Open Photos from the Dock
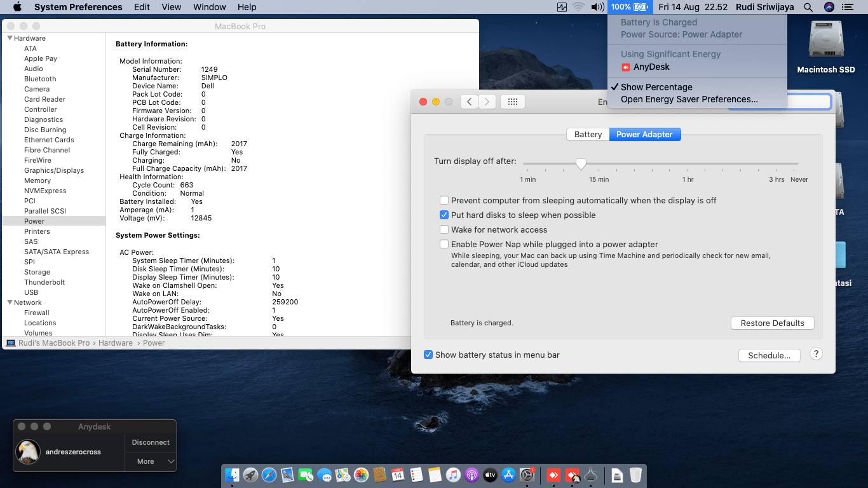The height and width of the screenshot is (488, 868). pyautogui.click(x=361, y=475)
